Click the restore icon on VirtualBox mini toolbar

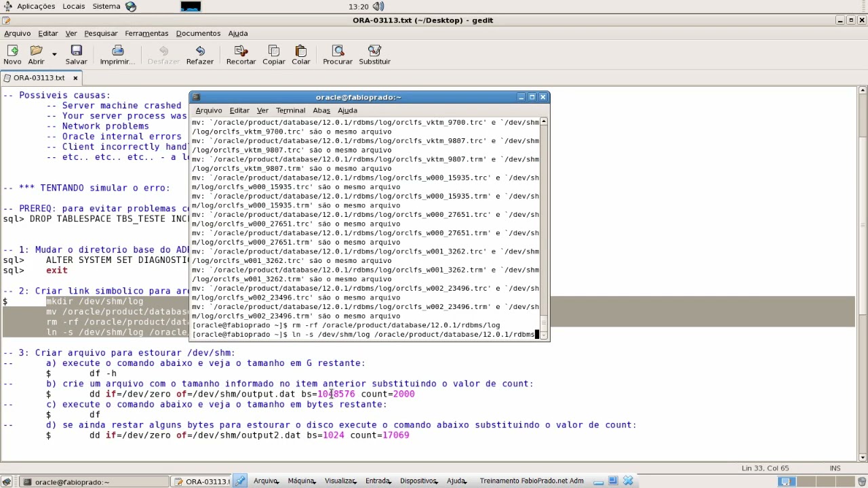(x=613, y=481)
